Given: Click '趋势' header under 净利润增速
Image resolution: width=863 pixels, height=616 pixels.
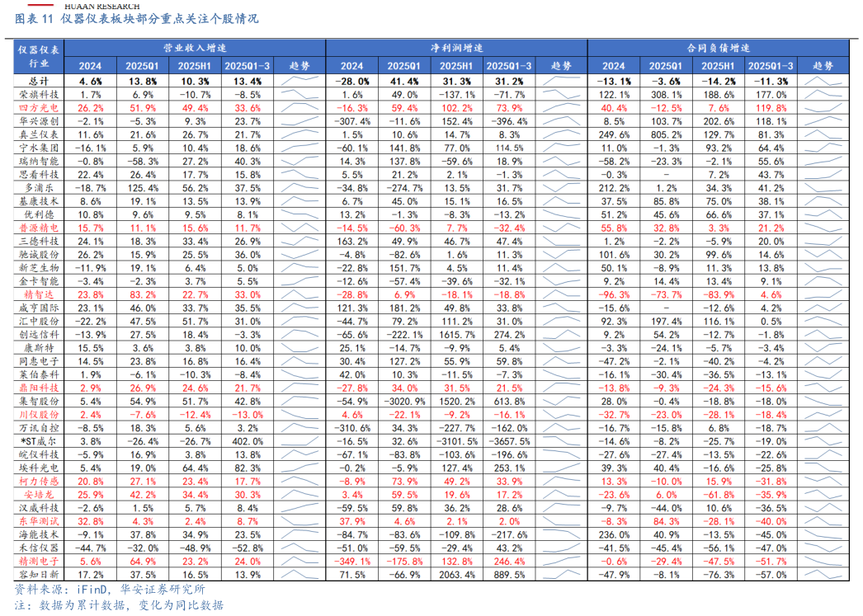Looking at the screenshot, I should tap(561, 66).
